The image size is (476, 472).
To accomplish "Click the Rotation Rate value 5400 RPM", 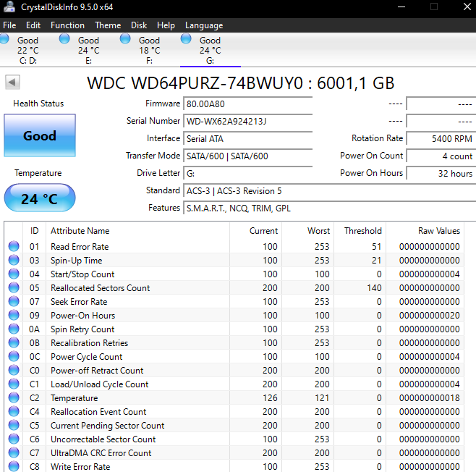I will 441,138.
